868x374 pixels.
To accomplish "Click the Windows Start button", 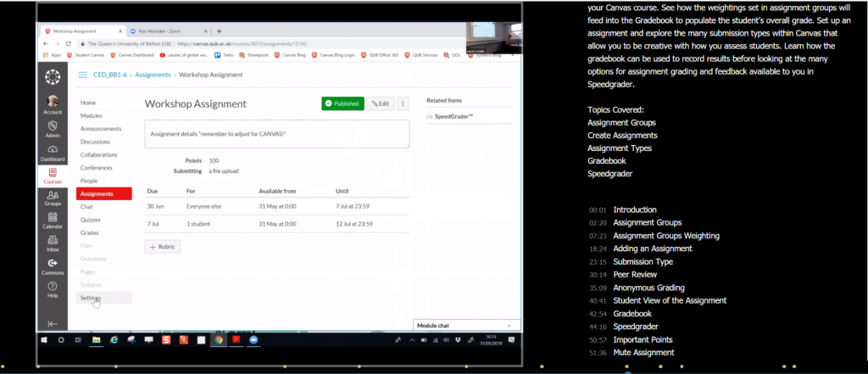I will click(45, 339).
